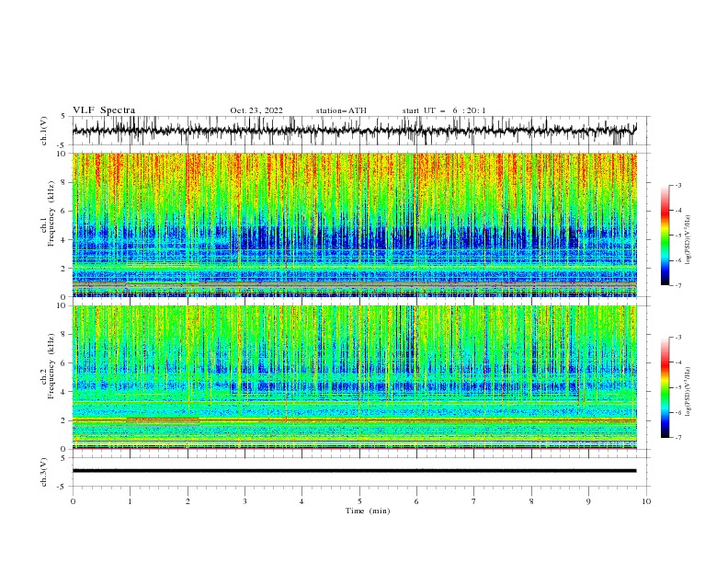Click the 'VLF Spectra' title text
The image size is (728, 563).
[104, 110]
